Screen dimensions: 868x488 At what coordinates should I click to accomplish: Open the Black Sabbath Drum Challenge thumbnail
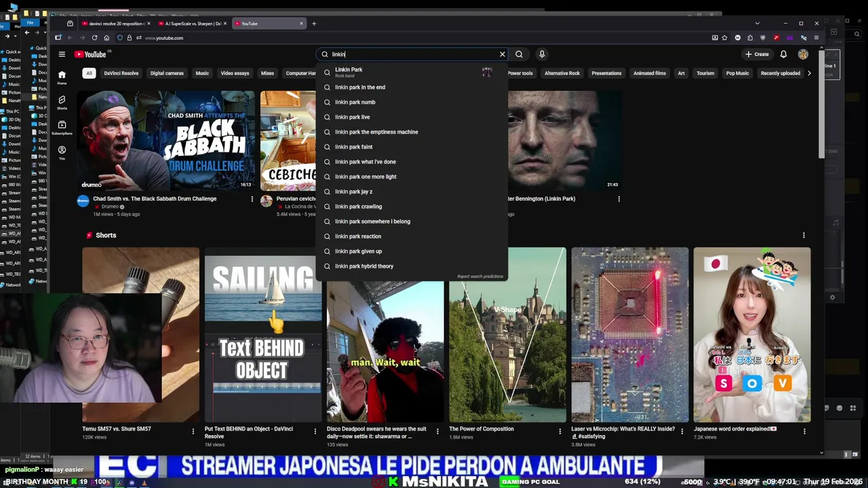[x=167, y=140]
